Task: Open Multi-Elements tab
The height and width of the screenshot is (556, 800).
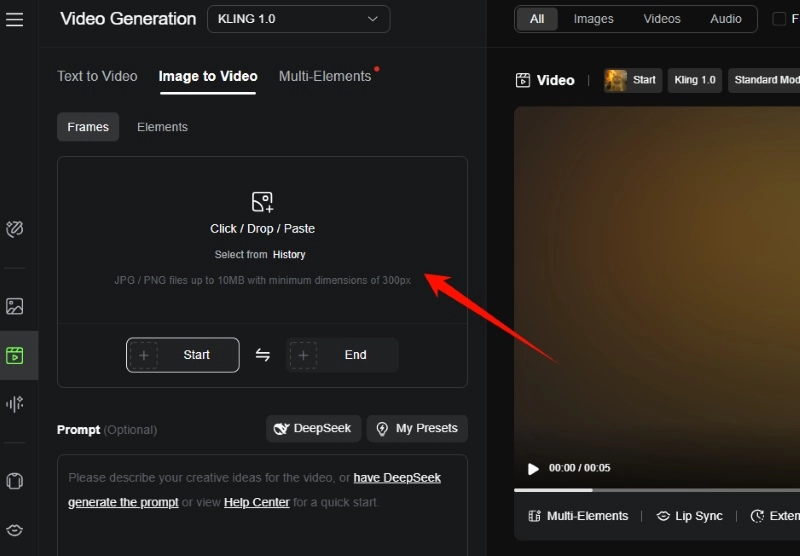Action: 325,76
